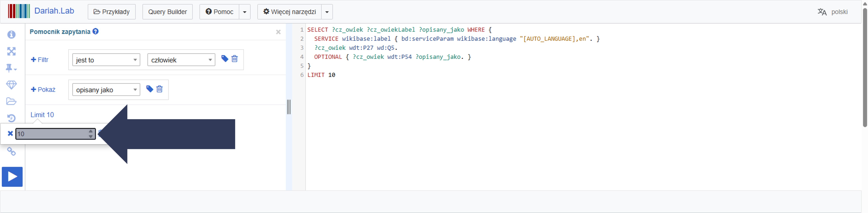This screenshot has height=213, width=868.
Task: Open the Przykłady examples menu
Action: point(111,12)
